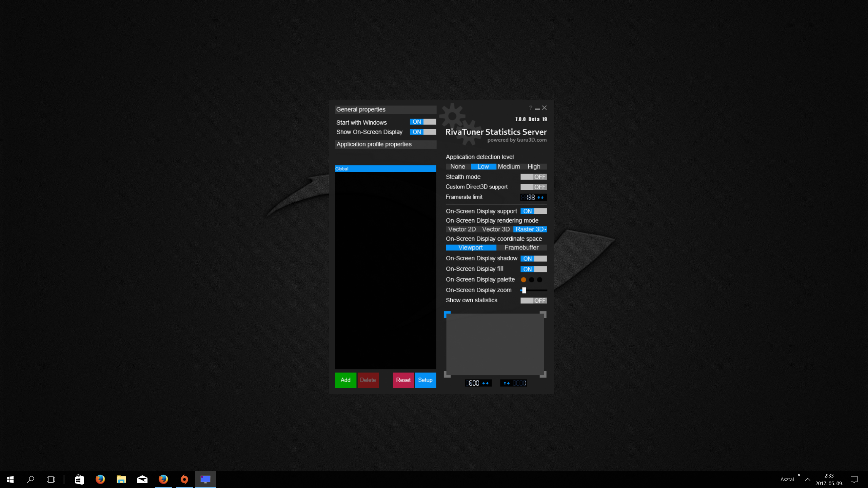Viewport: 868px width, 488px height.
Task: Select the Global profile in list
Action: pos(386,169)
